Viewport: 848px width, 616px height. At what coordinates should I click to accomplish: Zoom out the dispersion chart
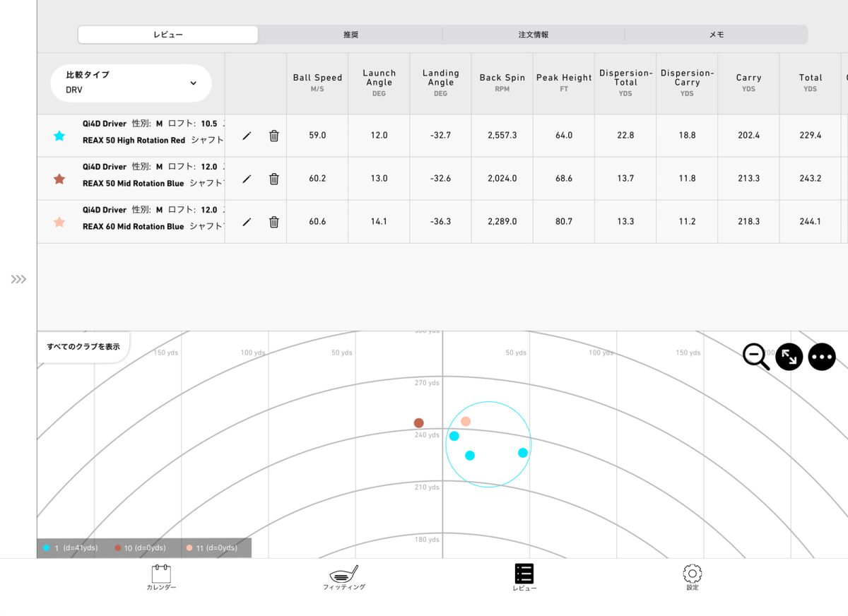click(x=755, y=357)
